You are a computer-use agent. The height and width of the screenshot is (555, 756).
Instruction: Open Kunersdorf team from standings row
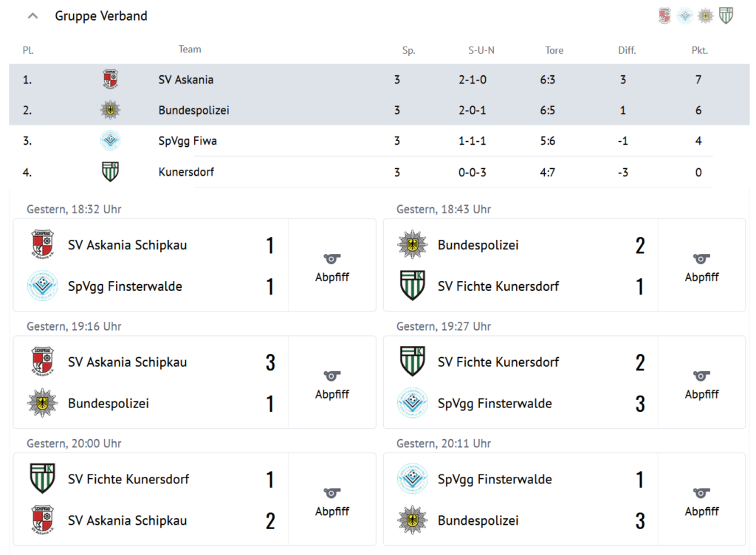186,172
